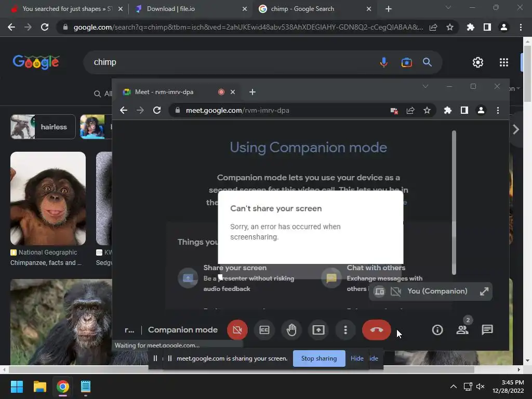Image resolution: width=532 pixels, height=399 pixels.
Task: Open chat with everyone icon
Action: pos(487,330)
